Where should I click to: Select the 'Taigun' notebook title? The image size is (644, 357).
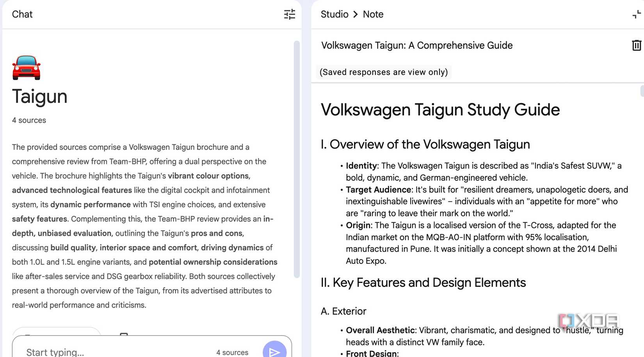coord(39,97)
